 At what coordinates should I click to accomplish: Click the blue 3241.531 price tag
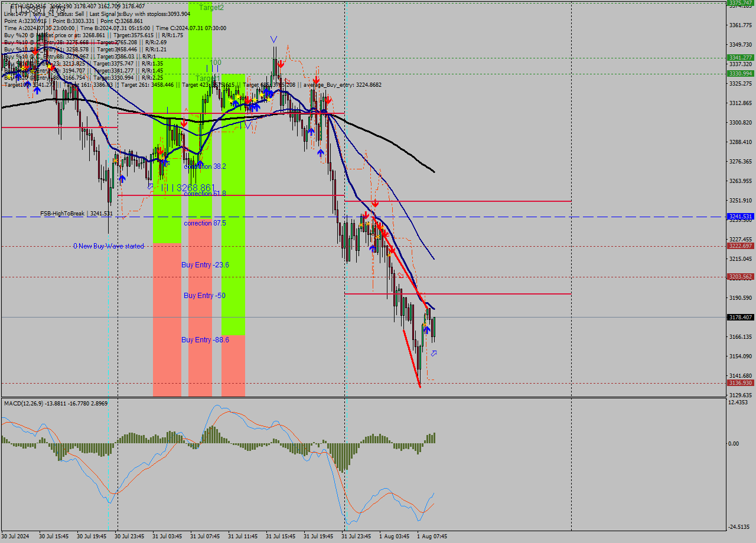point(741,217)
